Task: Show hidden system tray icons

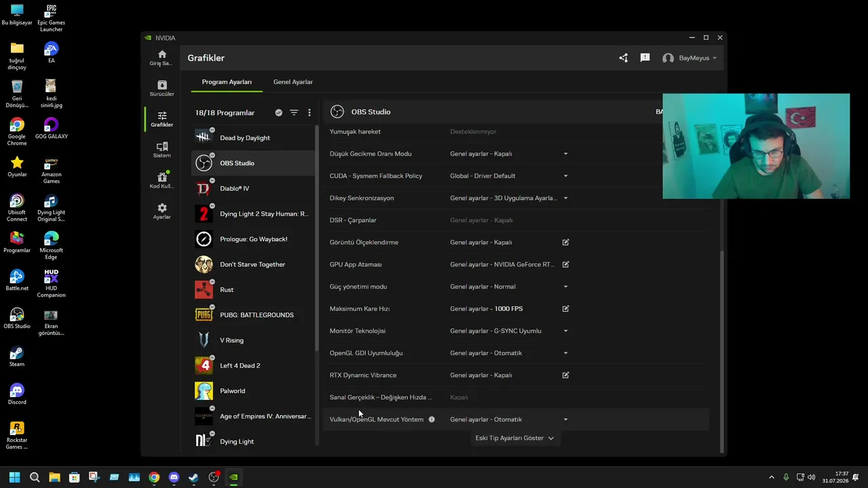Action: pyautogui.click(x=771, y=477)
